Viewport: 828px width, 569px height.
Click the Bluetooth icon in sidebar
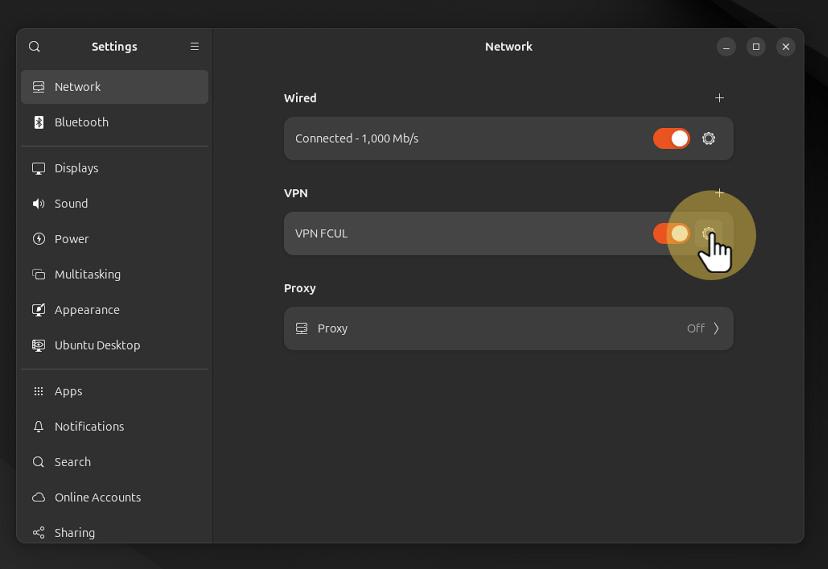pos(39,122)
